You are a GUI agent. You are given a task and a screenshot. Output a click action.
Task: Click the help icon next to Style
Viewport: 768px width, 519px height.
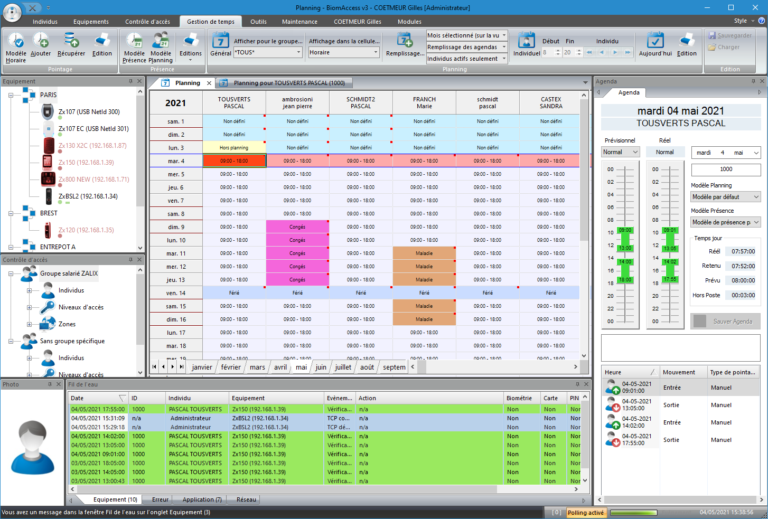[x=761, y=21]
